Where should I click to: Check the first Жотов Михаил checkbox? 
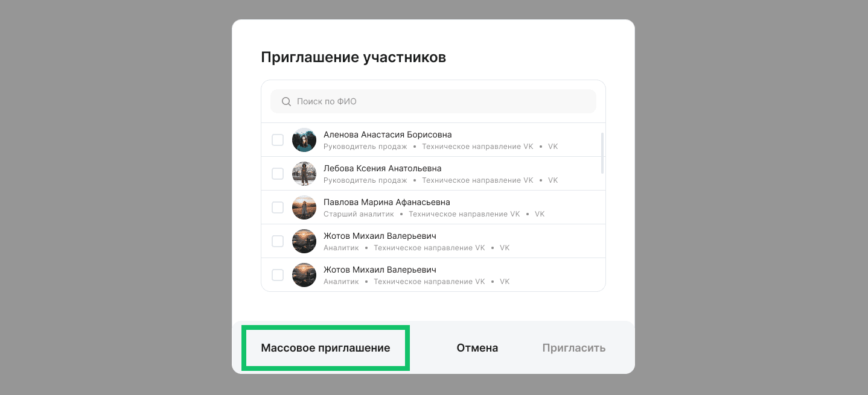coord(278,241)
